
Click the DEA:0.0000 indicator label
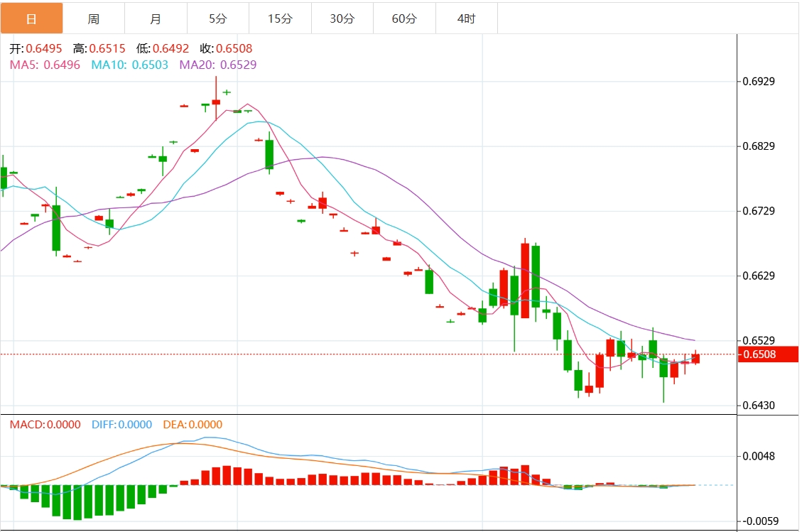pyautogui.click(x=193, y=425)
